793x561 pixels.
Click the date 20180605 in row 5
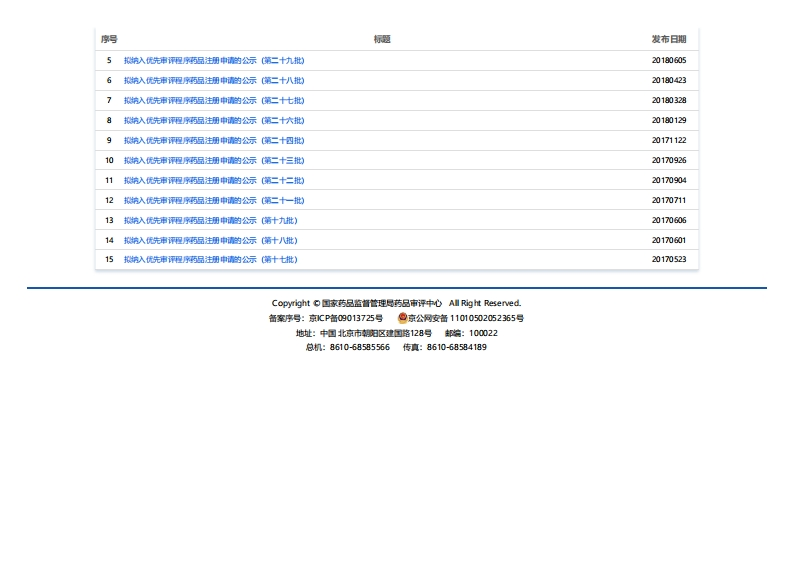click(x=669, y=61)
